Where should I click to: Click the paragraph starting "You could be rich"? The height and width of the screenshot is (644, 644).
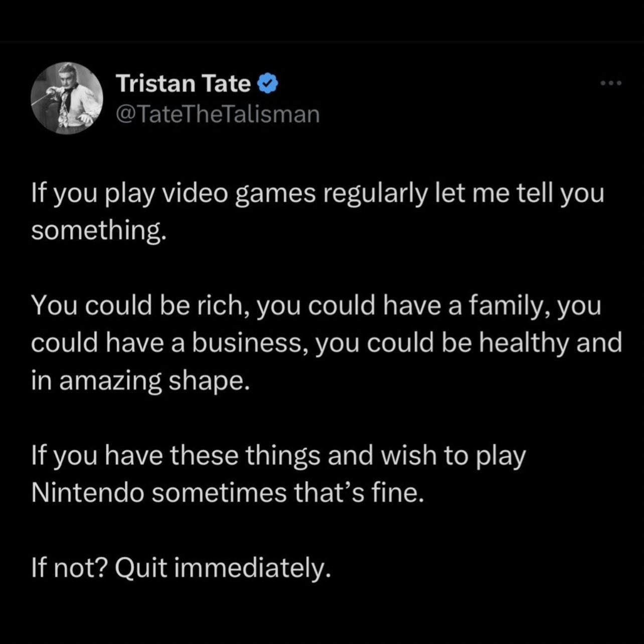(x=327, y=343)
